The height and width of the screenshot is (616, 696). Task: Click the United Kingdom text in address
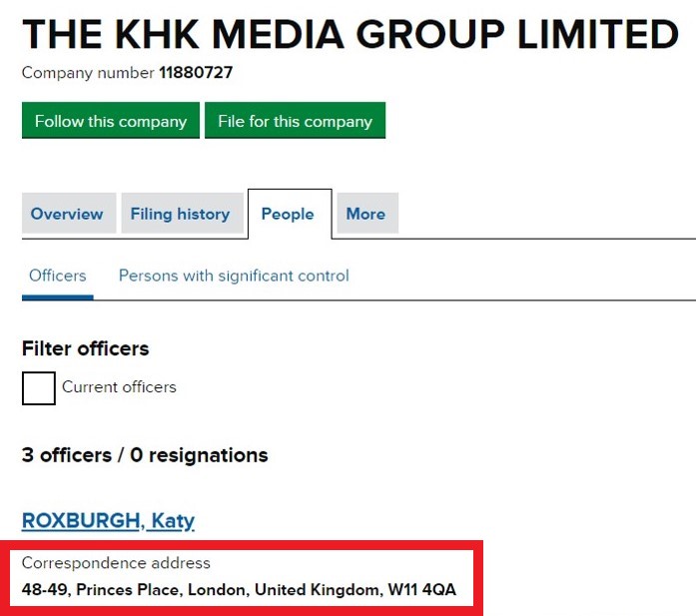point(317,590)
